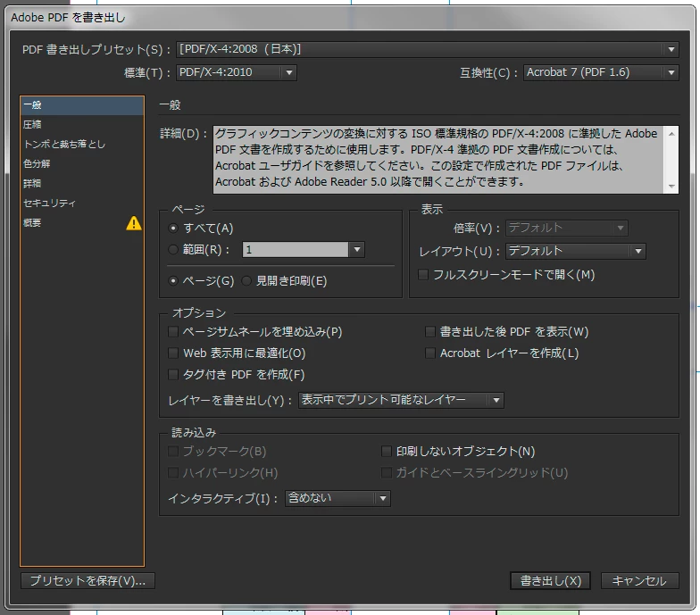Click the yellow warning icon beside 概要
Viewport: 700px width, 615px height.
[x=134, y=223]
